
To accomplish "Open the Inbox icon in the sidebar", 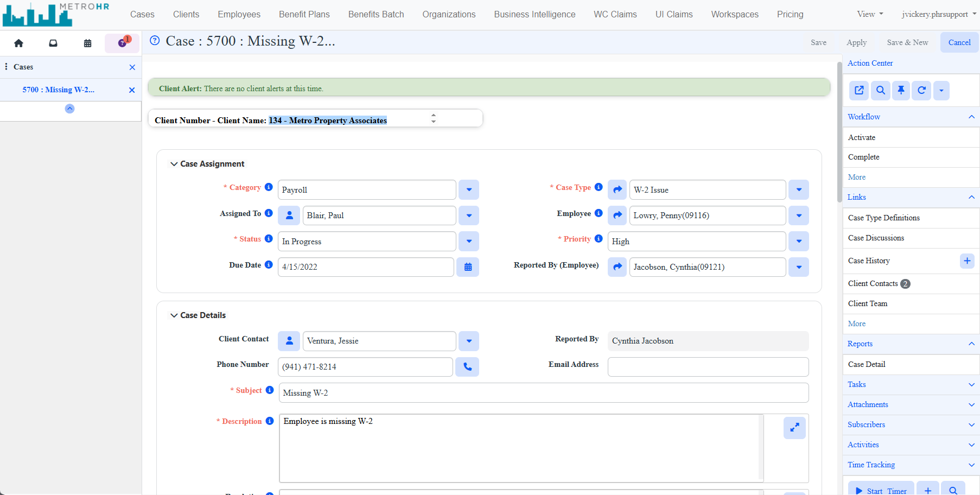I will [x=53, y=43].
